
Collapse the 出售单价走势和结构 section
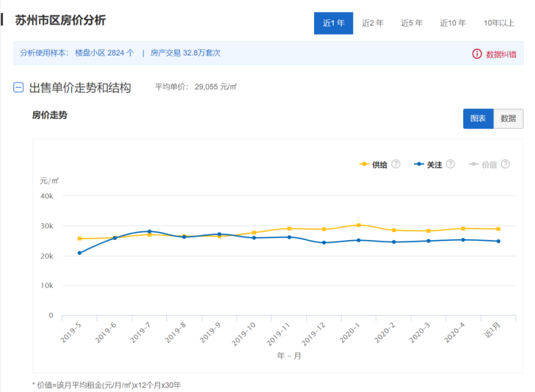point(18,88)
